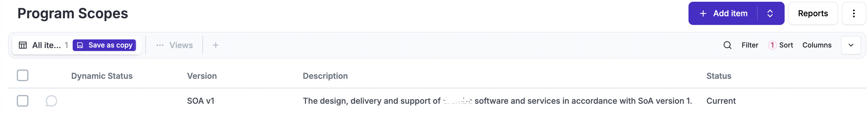The height and width of the screenshot is (113, 868).
Task: Click the Save as copy button
Action: (x=105, y=45)
